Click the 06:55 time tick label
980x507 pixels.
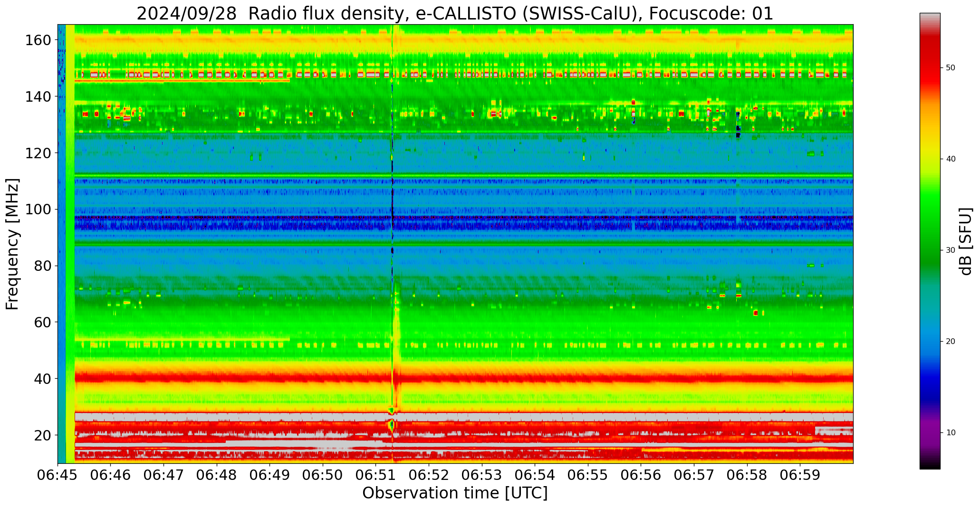pyautogui.click(x=588, y=475)
